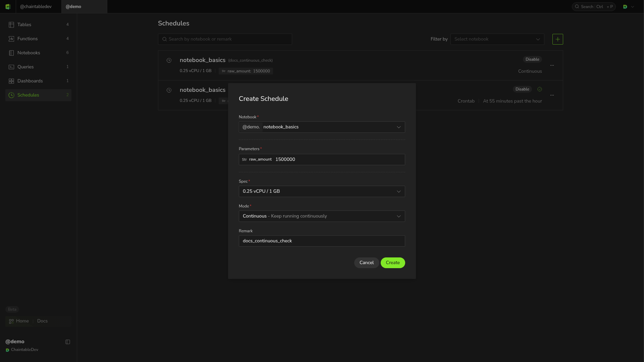Expand the Mode Continuous dropdown
Screen dimensions: 644x362
point(399,216)
